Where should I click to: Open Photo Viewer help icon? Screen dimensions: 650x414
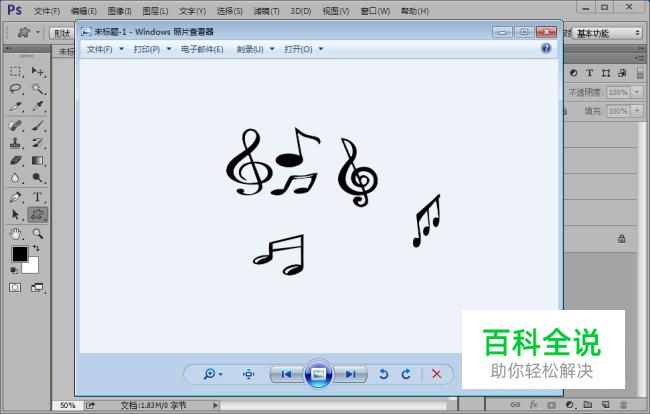[546, 48]
